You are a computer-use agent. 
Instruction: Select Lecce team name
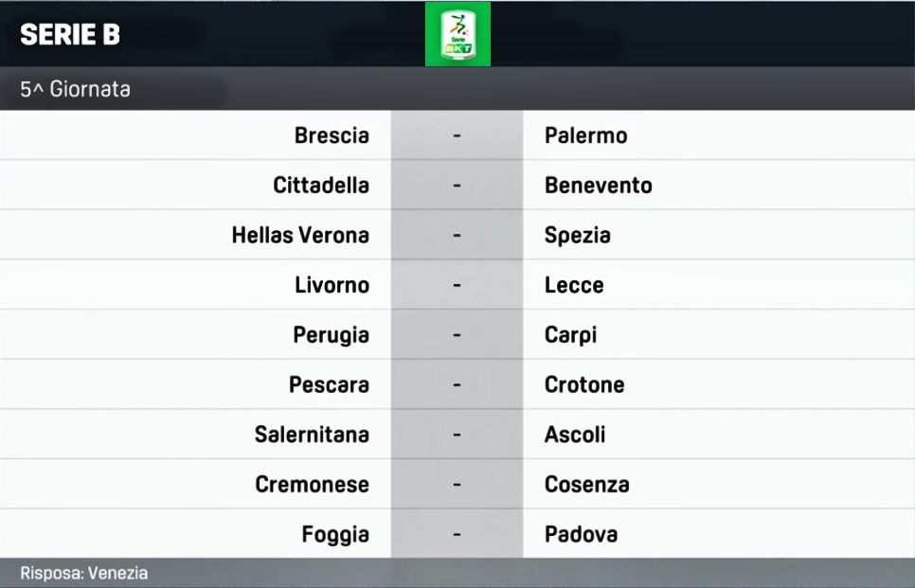click(574, 285)
